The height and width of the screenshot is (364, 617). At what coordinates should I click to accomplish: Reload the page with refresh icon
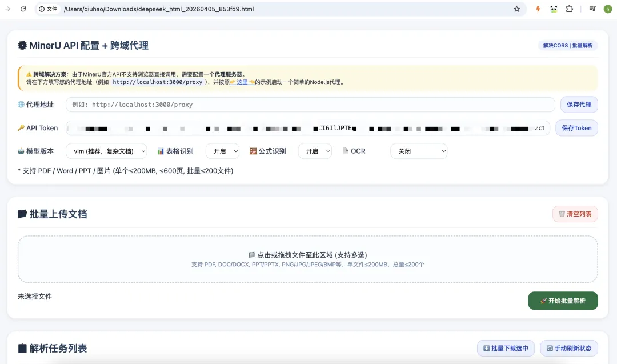tap(23, 9)
